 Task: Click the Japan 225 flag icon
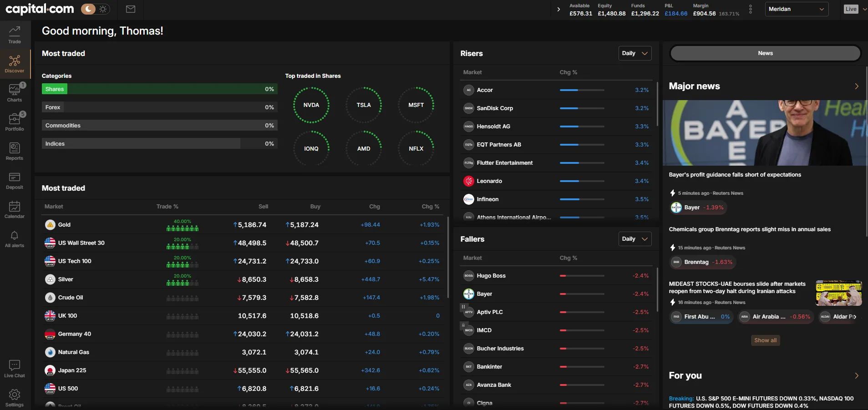[50, 370]
